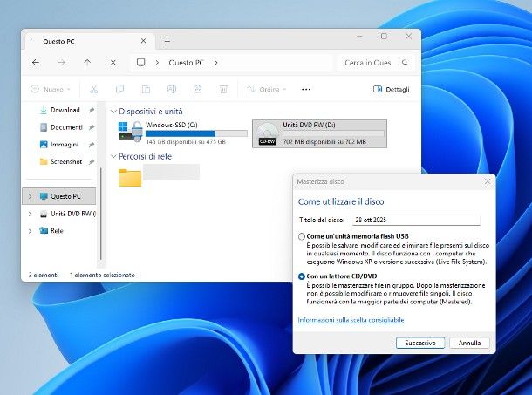Click the Copy icon in toolbar
Screen dimensions: 532x395
coord(119,89)
